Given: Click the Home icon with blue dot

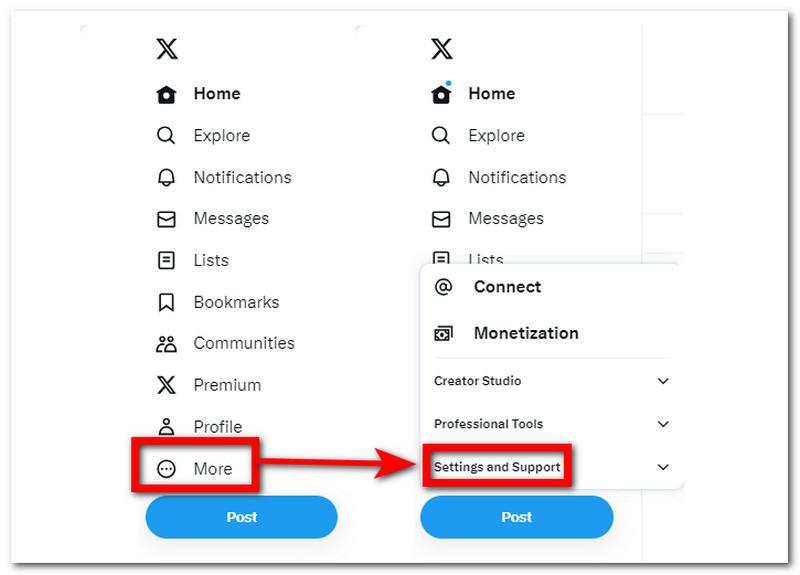Looking at the screenshot, I should [x=441, y=94].
